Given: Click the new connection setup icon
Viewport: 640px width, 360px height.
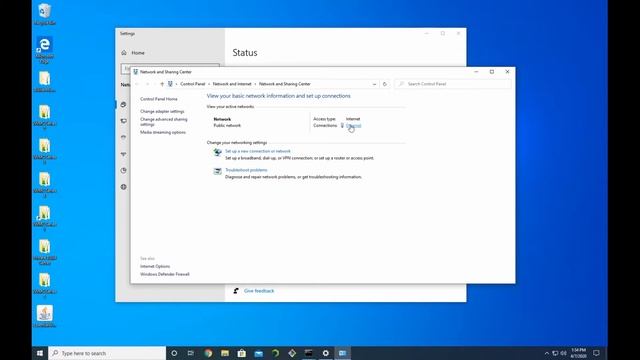Looking at the screenshot, I should point(218,152).
